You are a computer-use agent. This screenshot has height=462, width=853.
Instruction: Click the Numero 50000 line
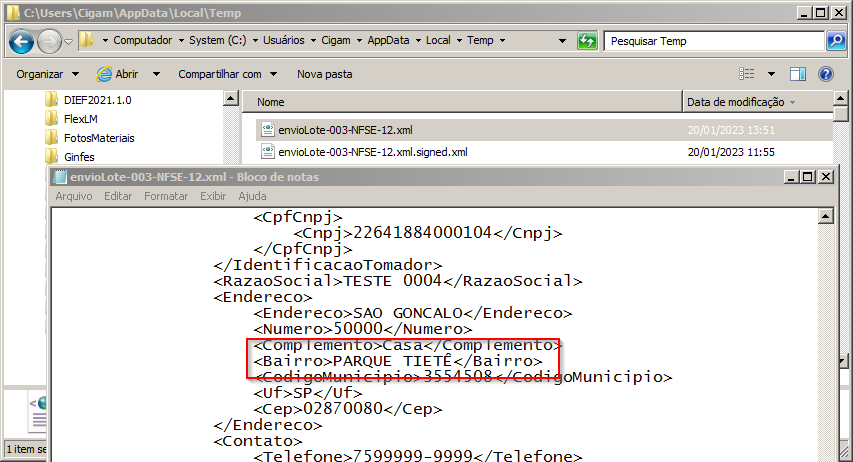click(363, 329)
